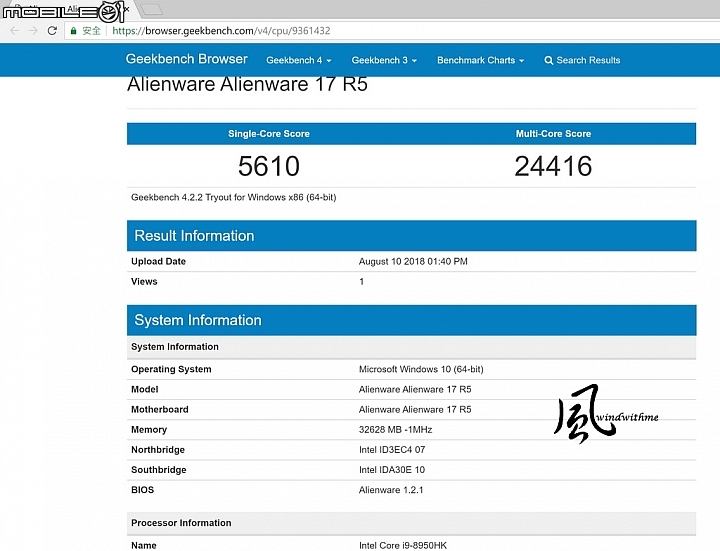
Task: Click the upload date August 10 2018 value
Action: [x=413, y=261]
